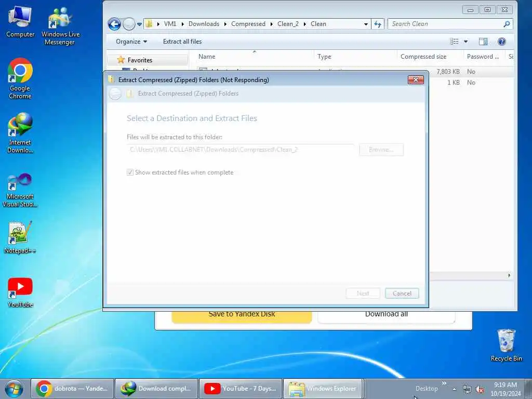
Task: Sort by Compressed size column
Action: click(x=430, y=57)
